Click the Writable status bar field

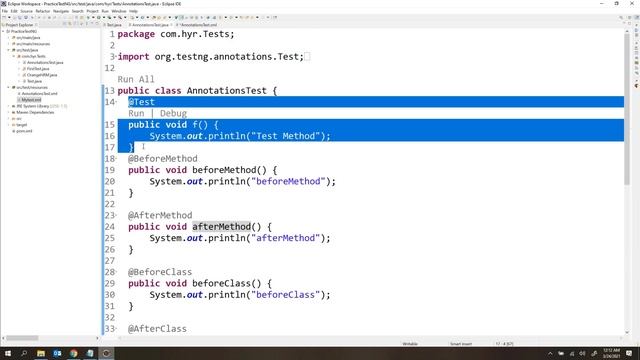pyautogui.click(x=410, y=344)
